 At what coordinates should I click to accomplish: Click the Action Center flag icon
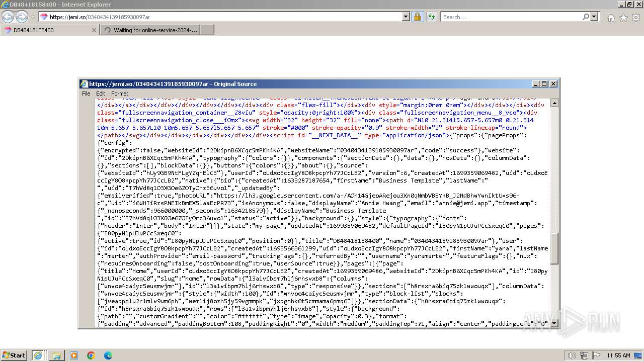click(x=596, y=355)
